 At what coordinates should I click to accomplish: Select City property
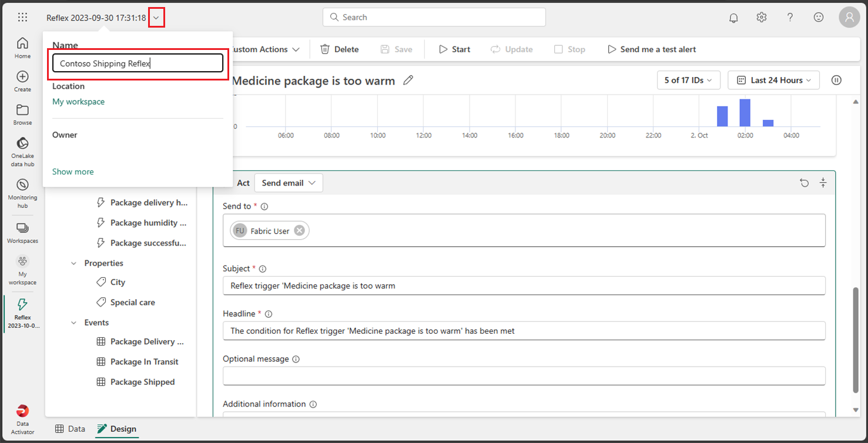(111, 282)
